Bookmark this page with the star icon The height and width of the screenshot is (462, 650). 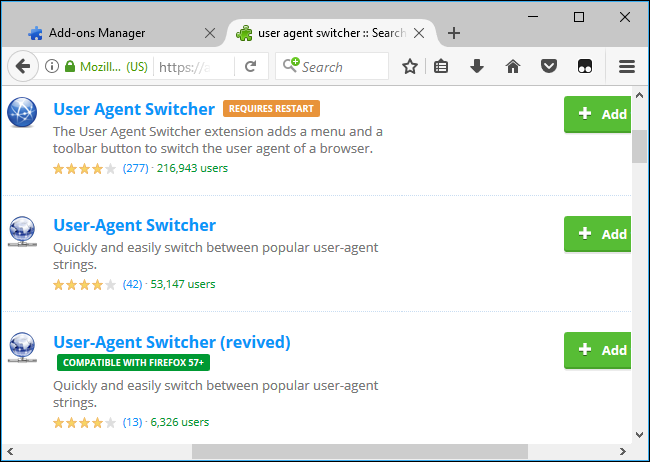click(x=410, y=66)
